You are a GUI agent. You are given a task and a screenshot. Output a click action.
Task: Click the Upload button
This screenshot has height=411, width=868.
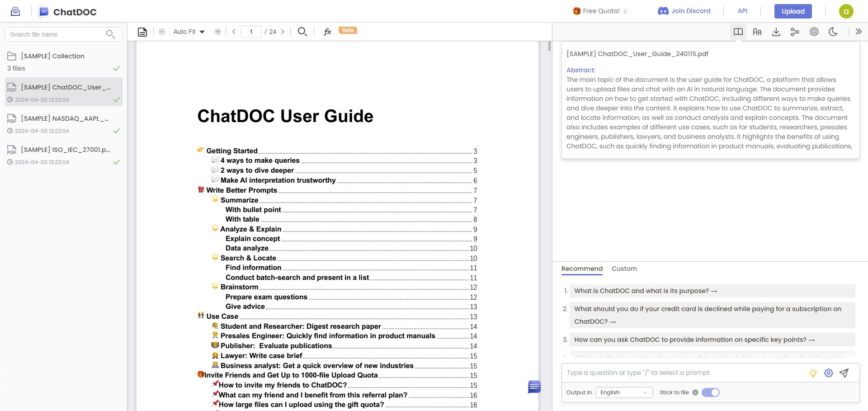click(793, 11)
